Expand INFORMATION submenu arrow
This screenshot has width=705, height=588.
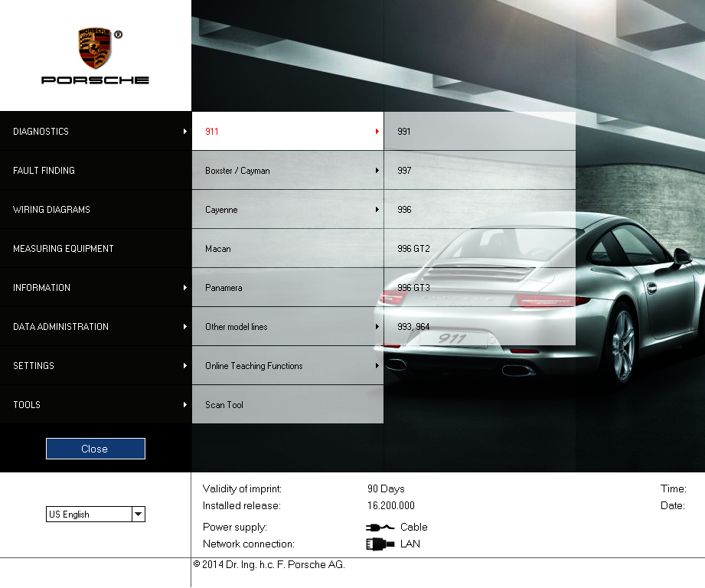pos(184,288)
